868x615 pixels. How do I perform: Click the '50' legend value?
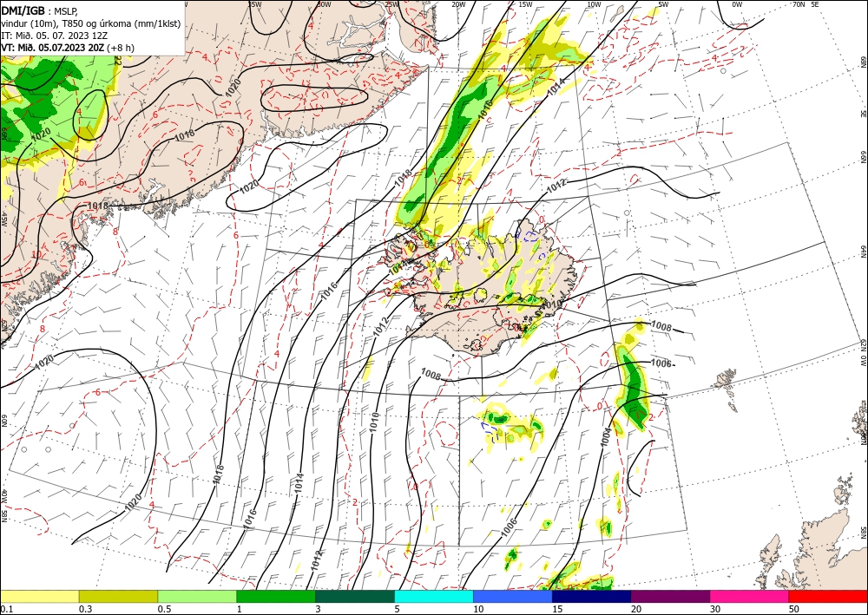[x=794, y=609]
